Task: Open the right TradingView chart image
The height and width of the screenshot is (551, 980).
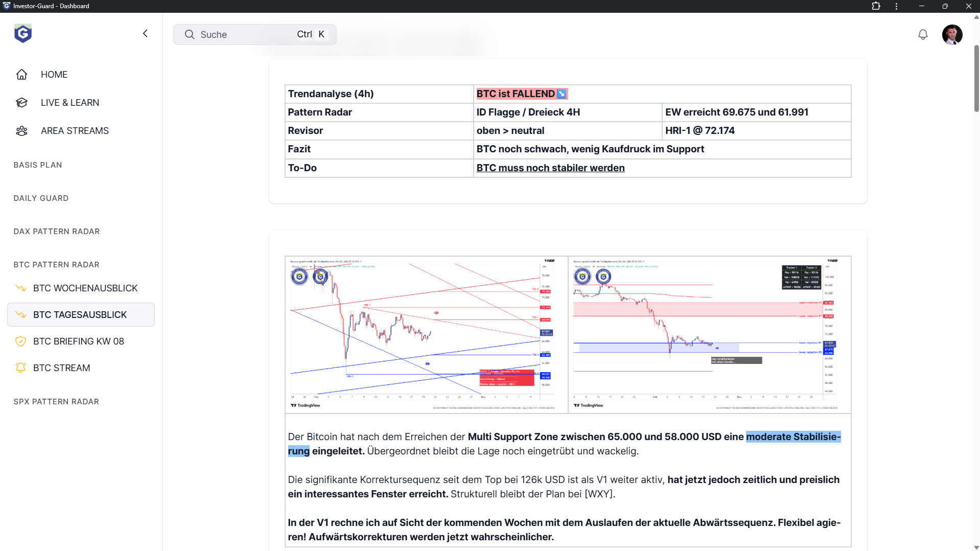Action: (709, 334)
